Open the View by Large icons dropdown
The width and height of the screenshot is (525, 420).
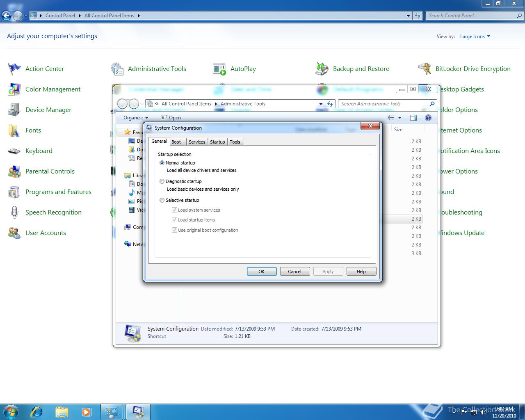coord(475,37)
